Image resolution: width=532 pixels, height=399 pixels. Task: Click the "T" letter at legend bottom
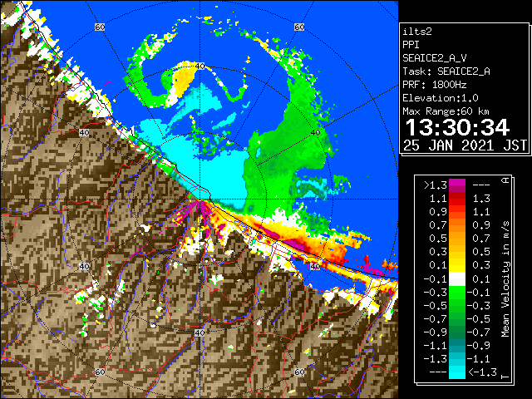point(505,376)
